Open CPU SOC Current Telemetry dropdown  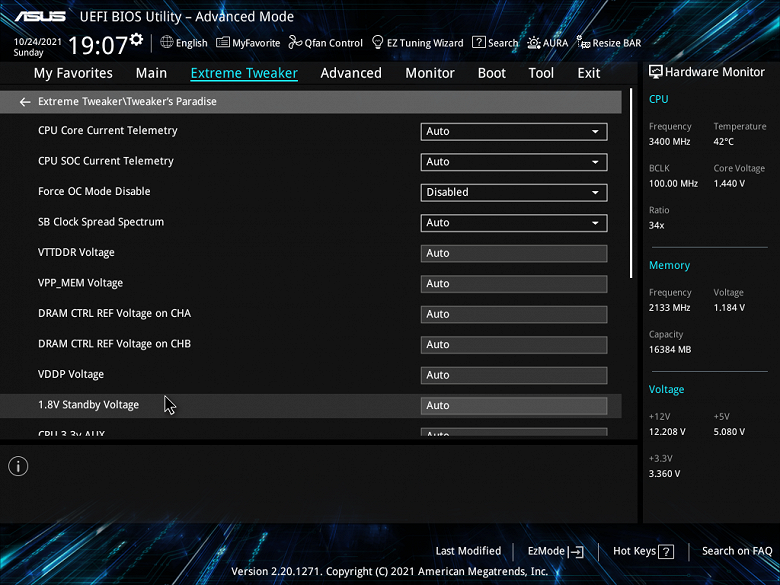tap(514, 162)
